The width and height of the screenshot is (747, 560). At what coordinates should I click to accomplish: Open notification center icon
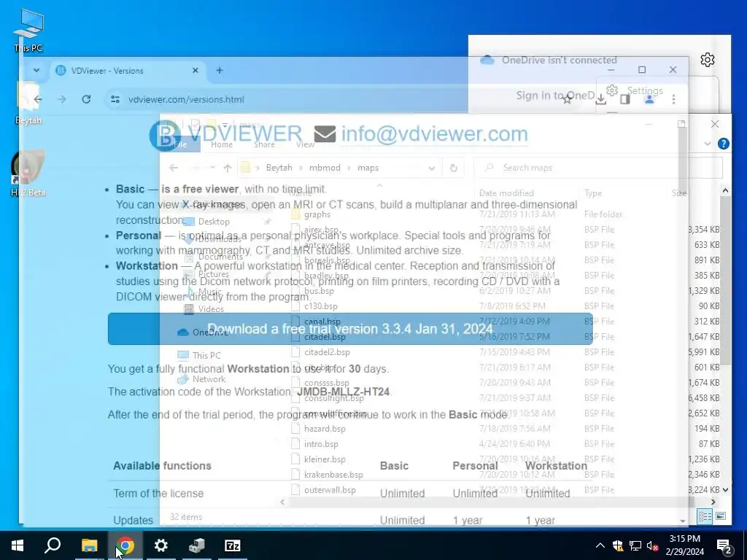pyautogui.click(x=725, y=545)
